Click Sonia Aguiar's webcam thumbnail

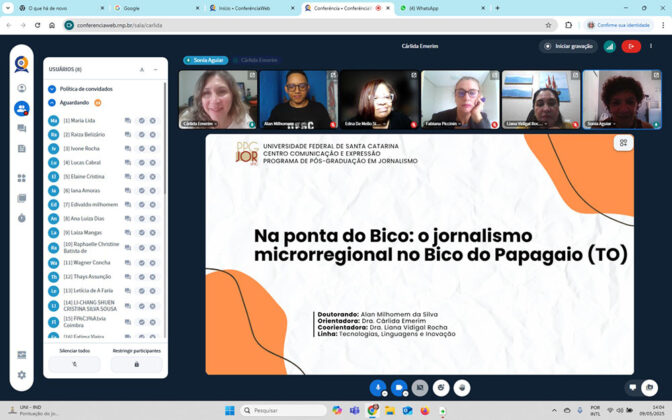click(x=621, y=99)
